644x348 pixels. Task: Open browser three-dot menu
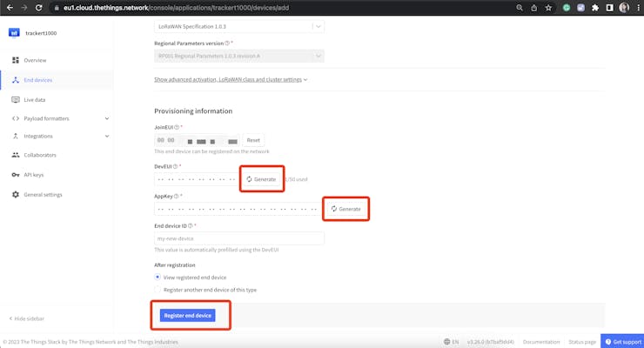point(638,8)
